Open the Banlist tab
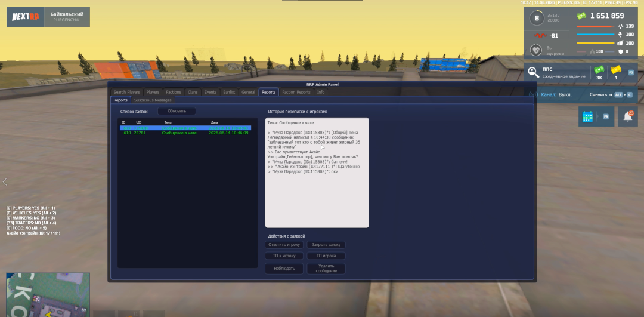 click(x=229, y=92)
